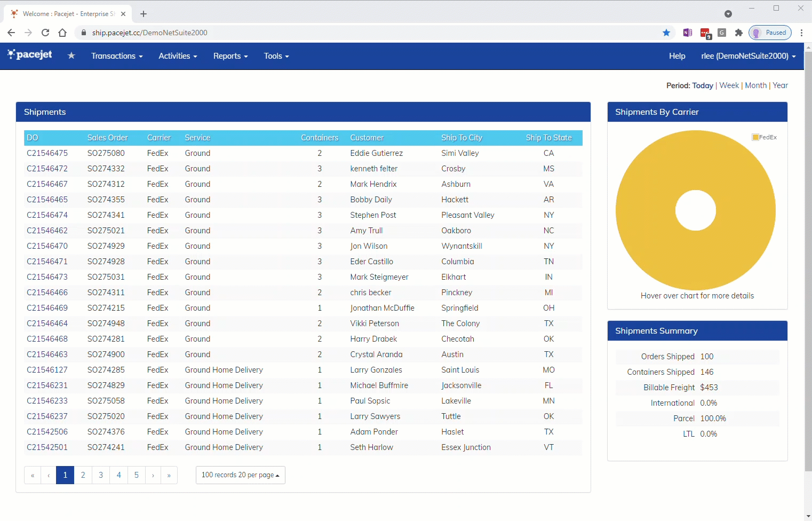Viewport: 812px width, 521px height.
Task: Click the address bar URL
Action: (x=149, y=33)
